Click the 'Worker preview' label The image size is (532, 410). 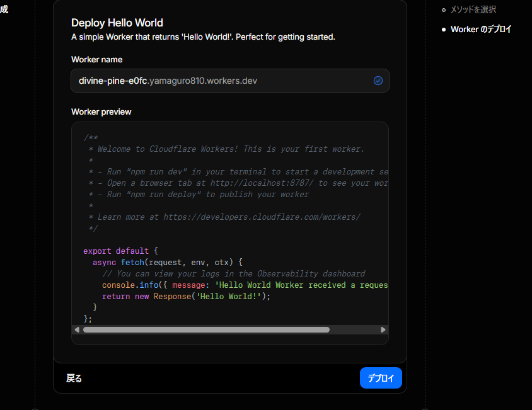pos(101,112)
